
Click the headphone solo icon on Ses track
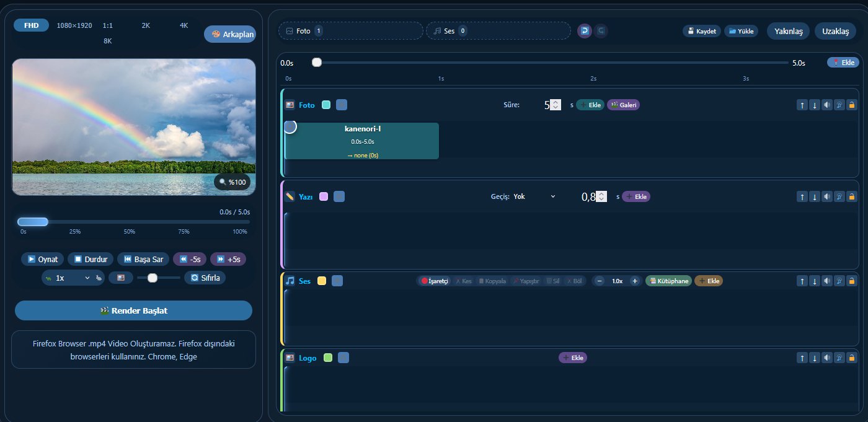[x=839, y=281]
